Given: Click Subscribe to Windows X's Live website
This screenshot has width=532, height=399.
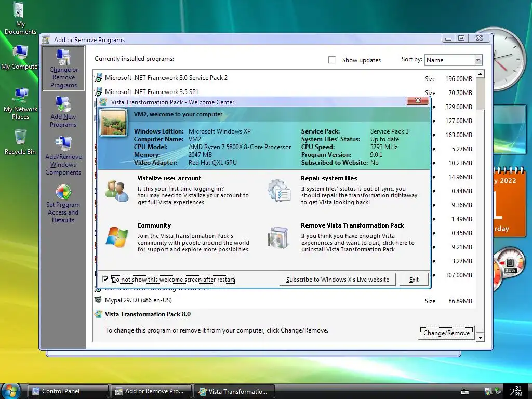Looking at the screenshot, I should (x=338, y=280).
